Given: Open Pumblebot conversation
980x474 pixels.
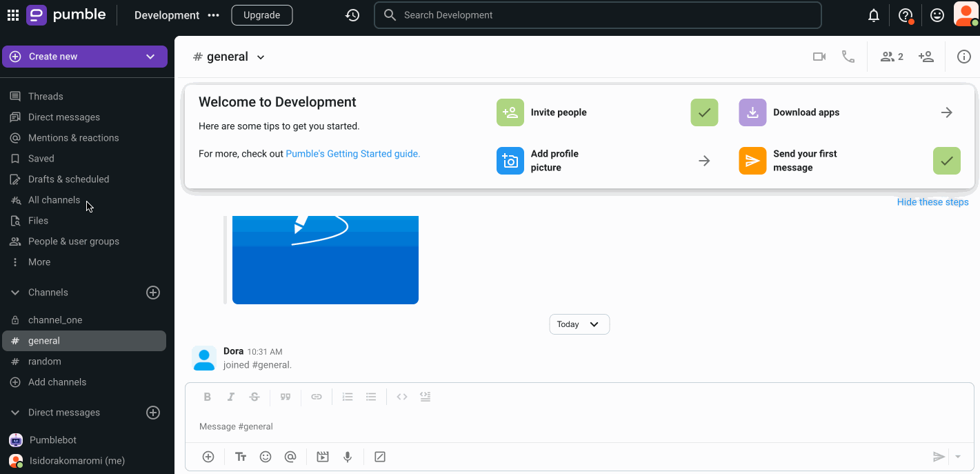Looking at the screenshot, I should tap(53, 440).
